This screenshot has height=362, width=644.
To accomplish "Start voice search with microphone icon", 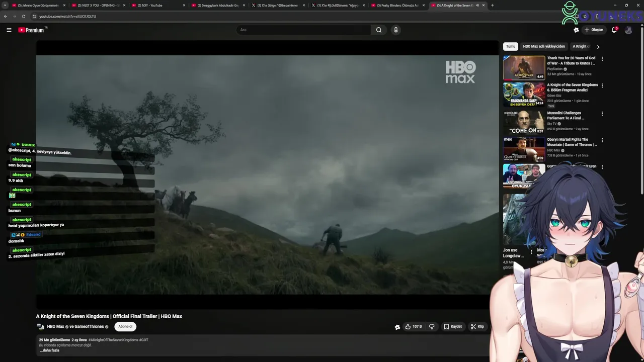I will (x=396, y=30).
